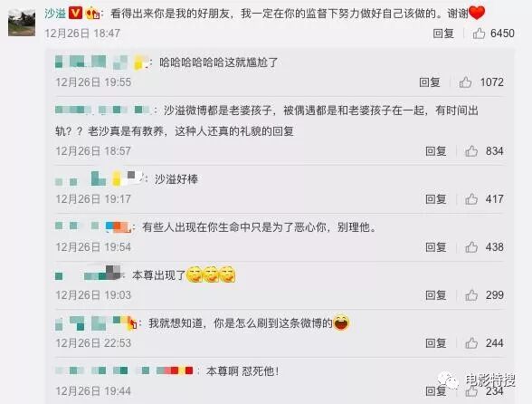Viewport: 532px width, 404px height.
Task: Open the membership crown badge beside 沙溢
Action: click(x=92, y=14)
